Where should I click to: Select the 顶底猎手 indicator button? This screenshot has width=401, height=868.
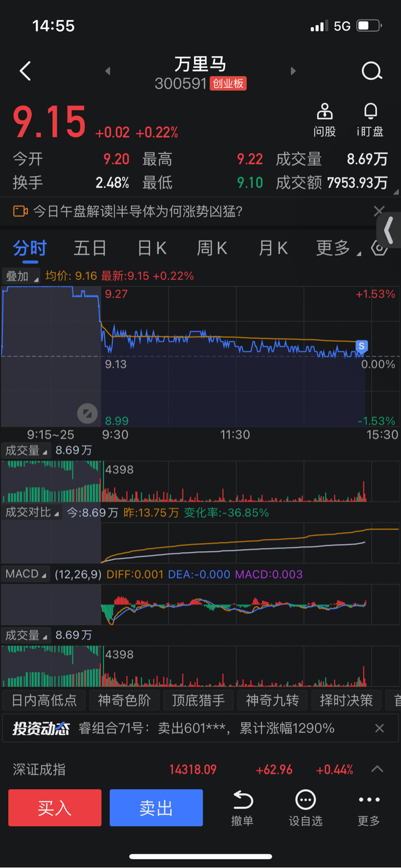(x=198, y=700)
